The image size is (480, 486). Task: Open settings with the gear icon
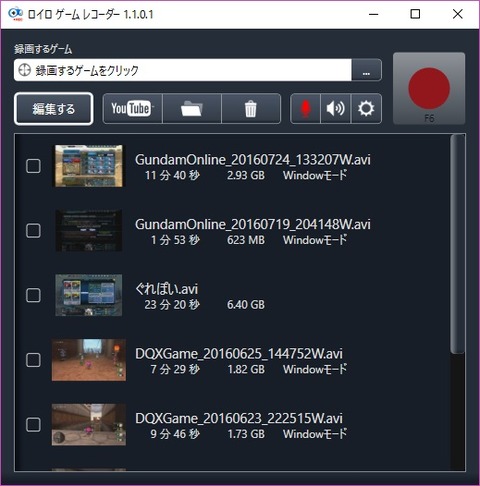pos(366,109)
